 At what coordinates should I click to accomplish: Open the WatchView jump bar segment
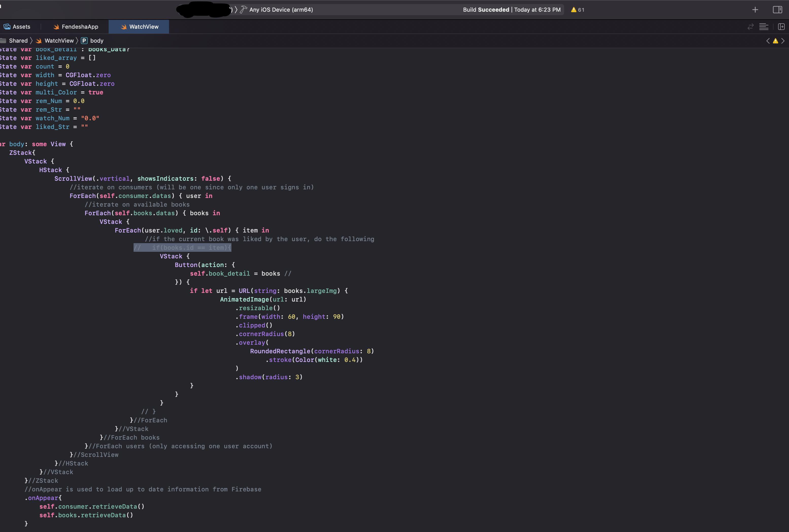[55, 41]
